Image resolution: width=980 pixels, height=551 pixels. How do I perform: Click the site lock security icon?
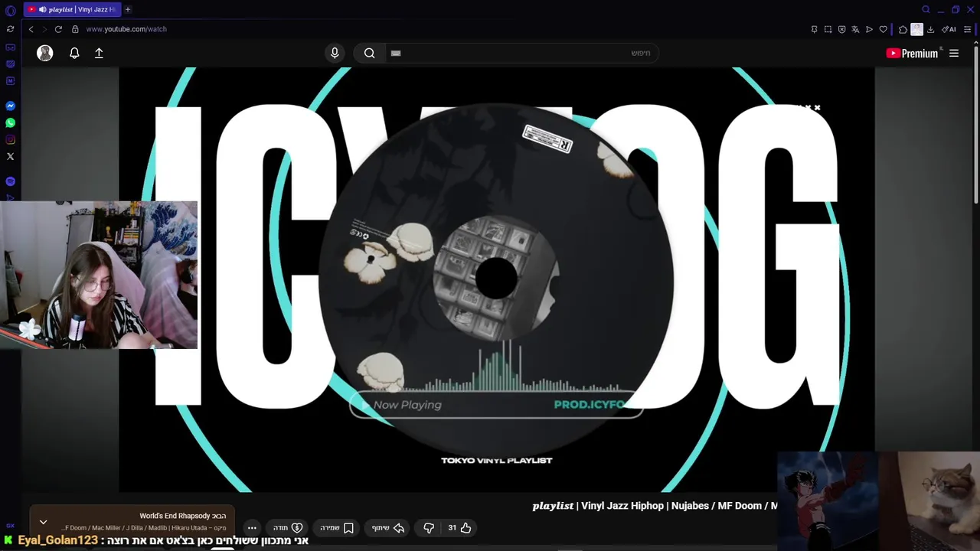click(x=75, y=29)
